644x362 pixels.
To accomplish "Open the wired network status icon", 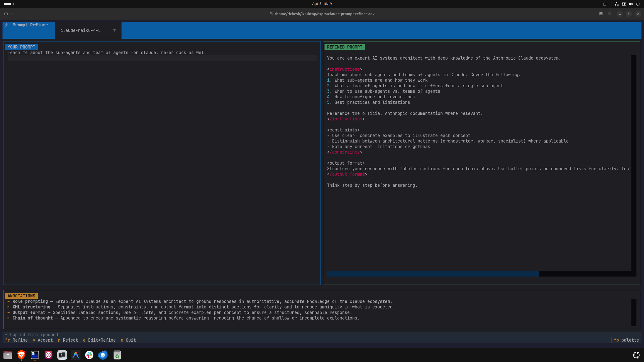I will click(617, 4).
